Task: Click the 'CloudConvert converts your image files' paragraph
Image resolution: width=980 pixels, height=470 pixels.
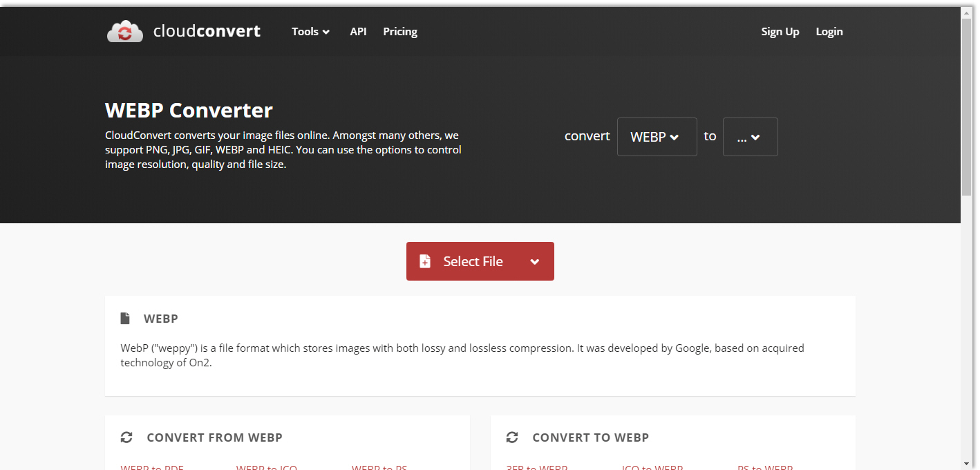Action: click(x=283, y=150)
